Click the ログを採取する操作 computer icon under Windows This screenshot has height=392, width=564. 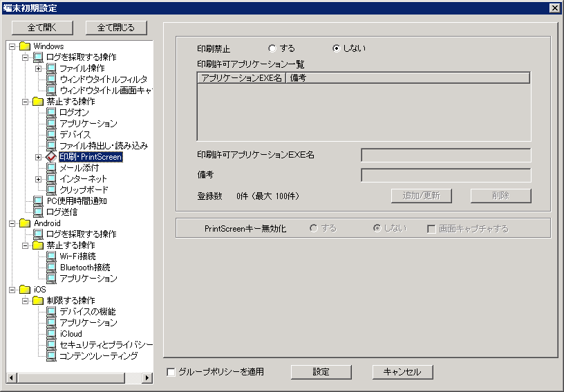click(38, 57)
